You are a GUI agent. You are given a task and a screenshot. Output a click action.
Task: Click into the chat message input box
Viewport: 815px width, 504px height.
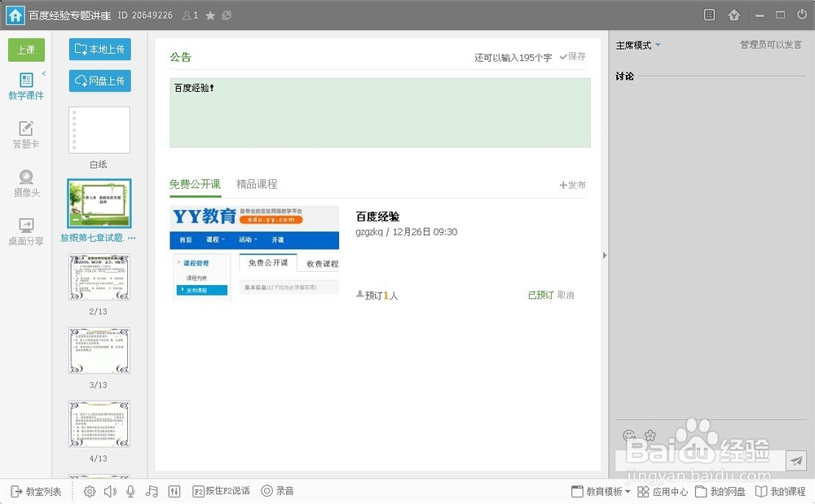click(699, 460)
